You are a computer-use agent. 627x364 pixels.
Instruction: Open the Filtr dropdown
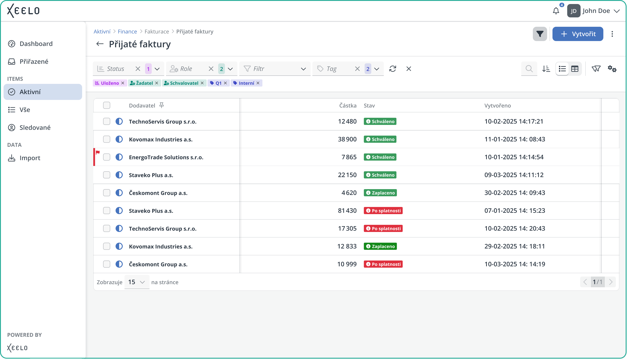coord(303,69)
